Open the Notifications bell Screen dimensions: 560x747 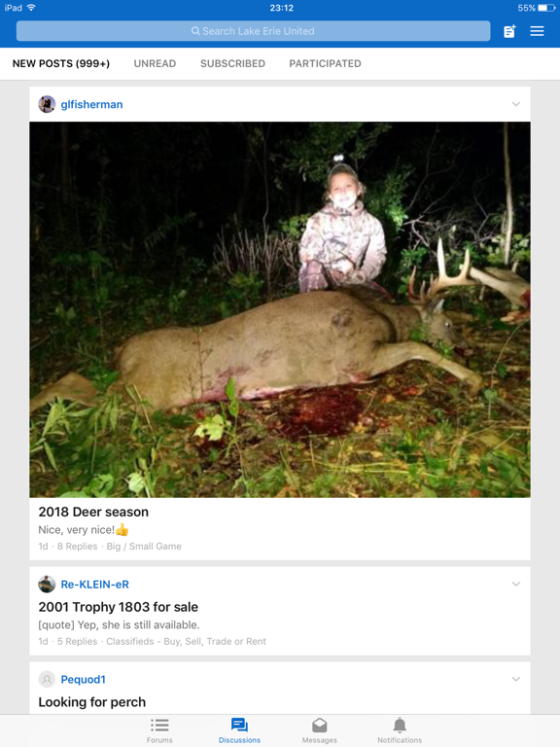pyautogui.click(x=400, y=730)
